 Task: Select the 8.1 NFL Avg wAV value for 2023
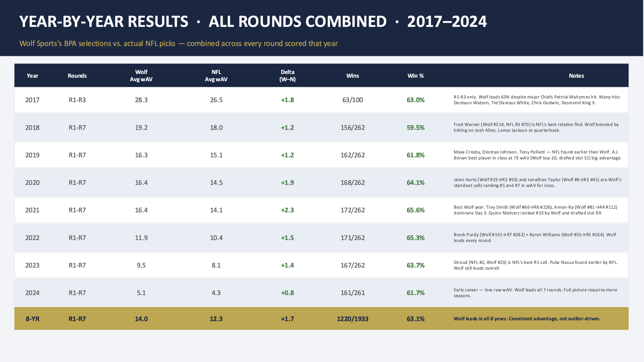(216, 265)
